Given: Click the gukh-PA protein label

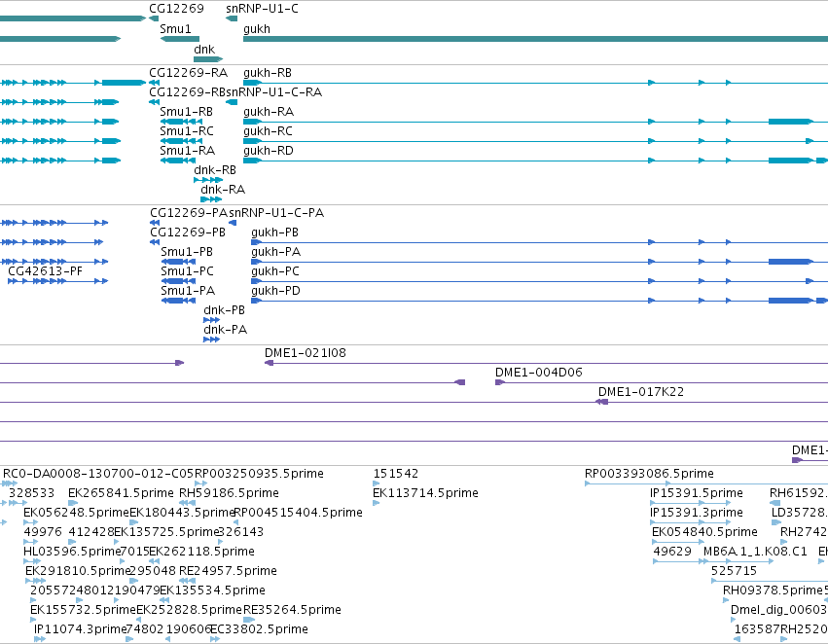Looking at the screenshot, I should tap(276, 252).
